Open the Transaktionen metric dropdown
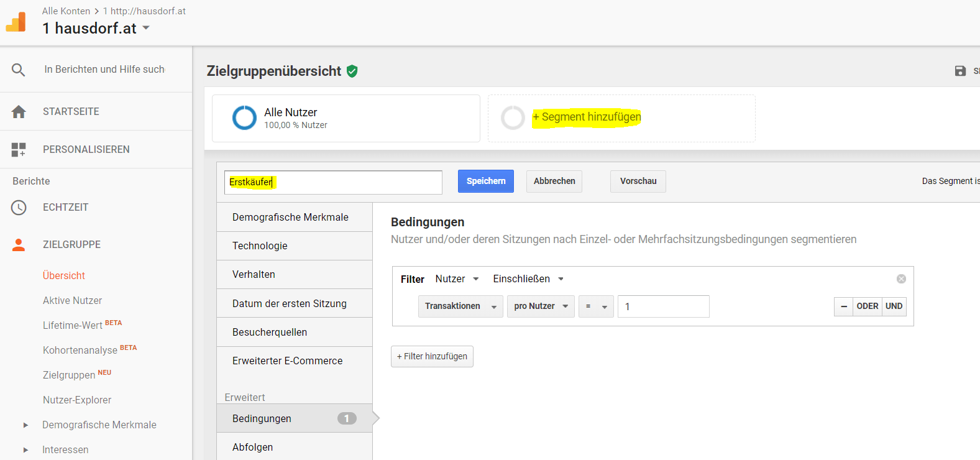Screen dimensions: 980x460 460,306
